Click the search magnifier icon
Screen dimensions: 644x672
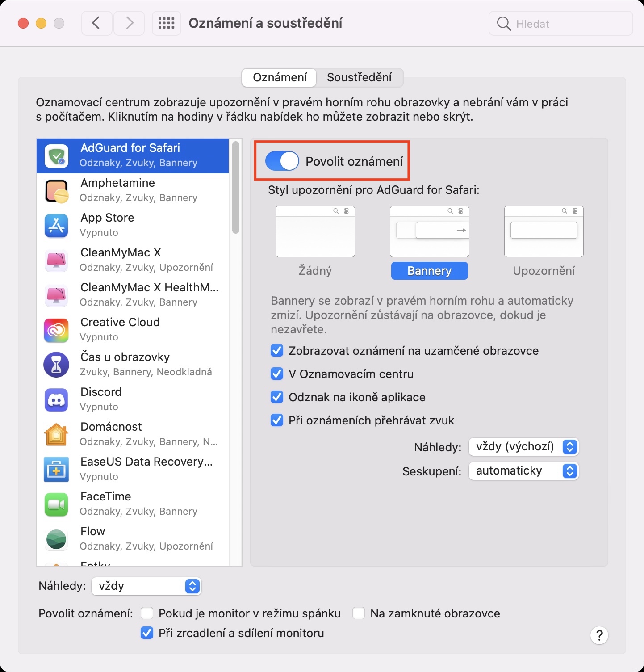click(x=504, y=24)
